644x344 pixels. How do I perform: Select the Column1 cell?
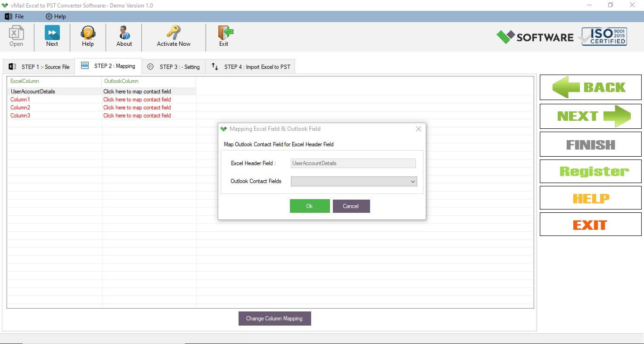point(55,100)
